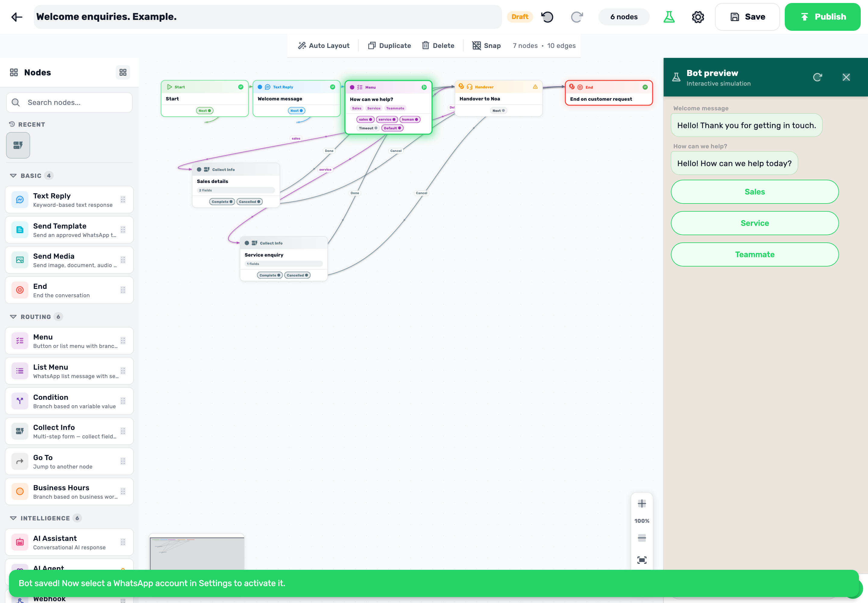Click the fit view icon
Viewport: 868px width, 603px height.
642,560
